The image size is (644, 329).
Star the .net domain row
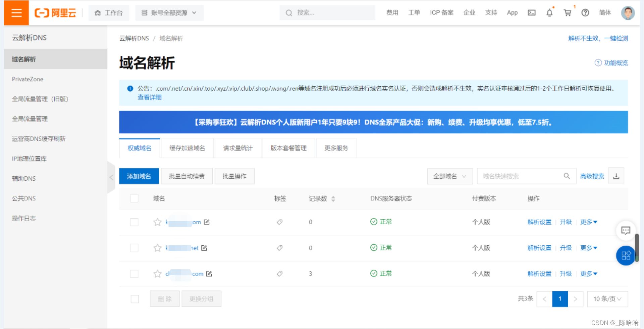[157, 248]
